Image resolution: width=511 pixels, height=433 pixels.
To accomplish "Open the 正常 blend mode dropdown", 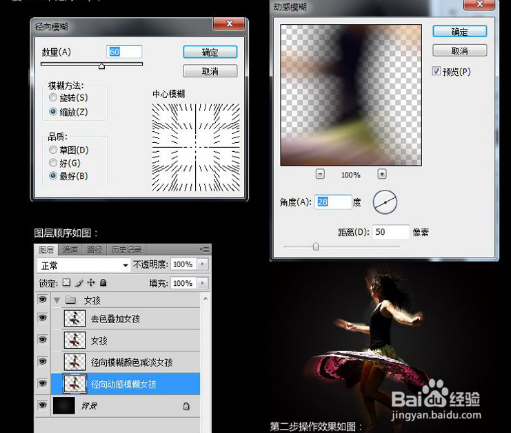I will coord(83,266).
